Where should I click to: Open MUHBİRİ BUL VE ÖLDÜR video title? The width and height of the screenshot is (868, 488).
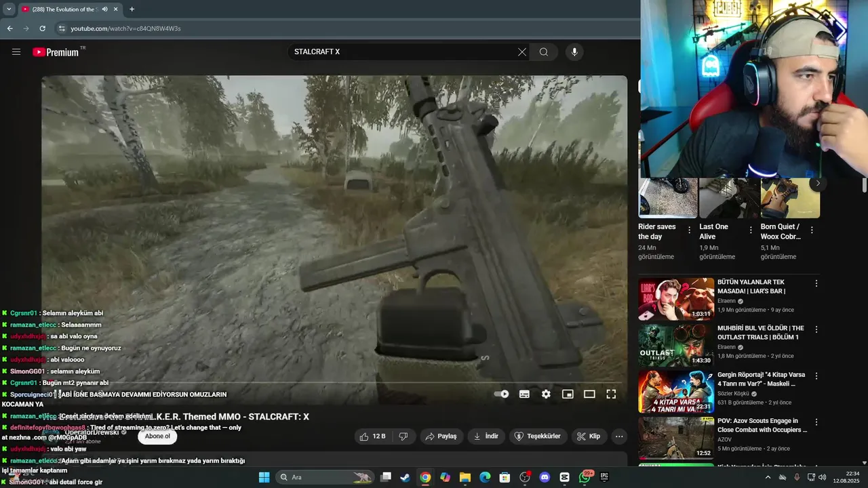point(761,332)
